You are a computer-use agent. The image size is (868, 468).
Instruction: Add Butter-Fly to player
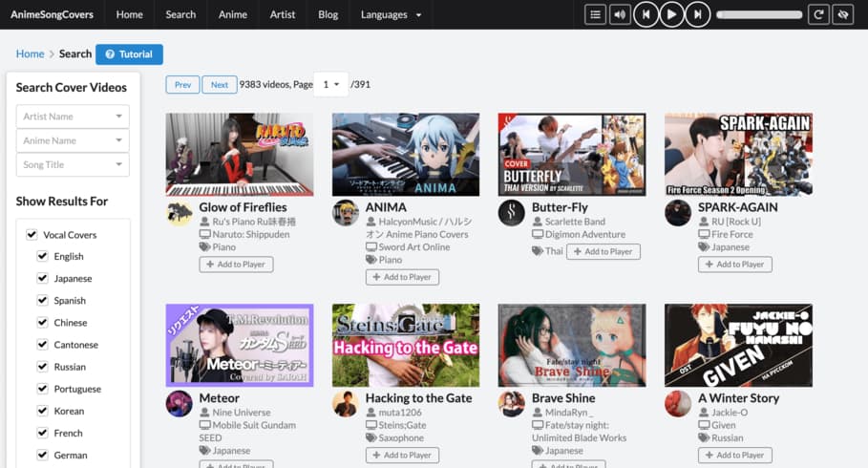tap(603, 251)
